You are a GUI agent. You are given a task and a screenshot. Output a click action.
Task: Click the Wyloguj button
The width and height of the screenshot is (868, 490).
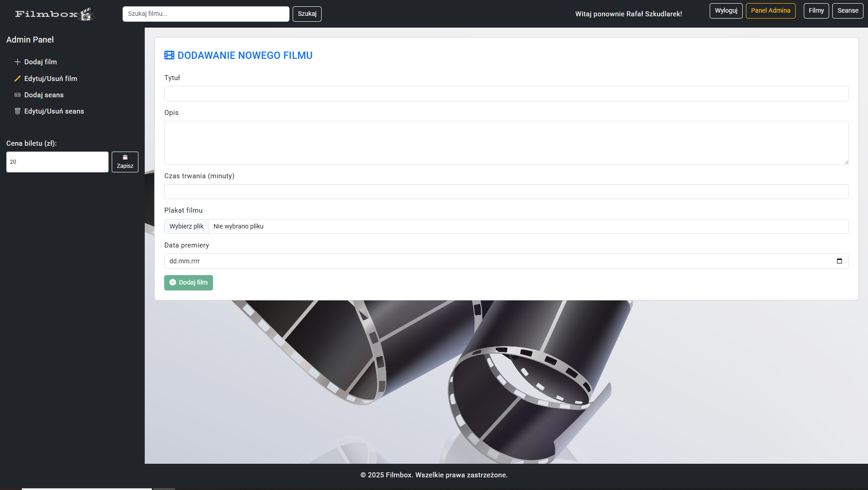726,11
